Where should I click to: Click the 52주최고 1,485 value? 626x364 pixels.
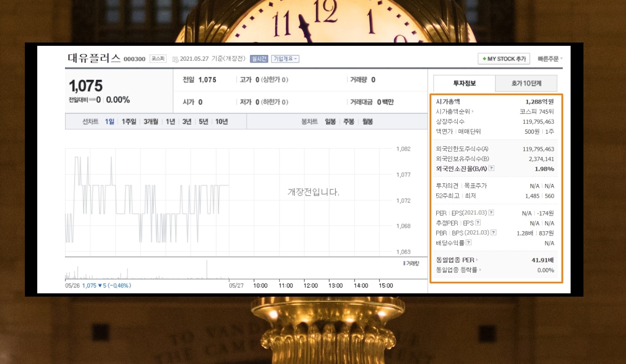pos(532,195)
